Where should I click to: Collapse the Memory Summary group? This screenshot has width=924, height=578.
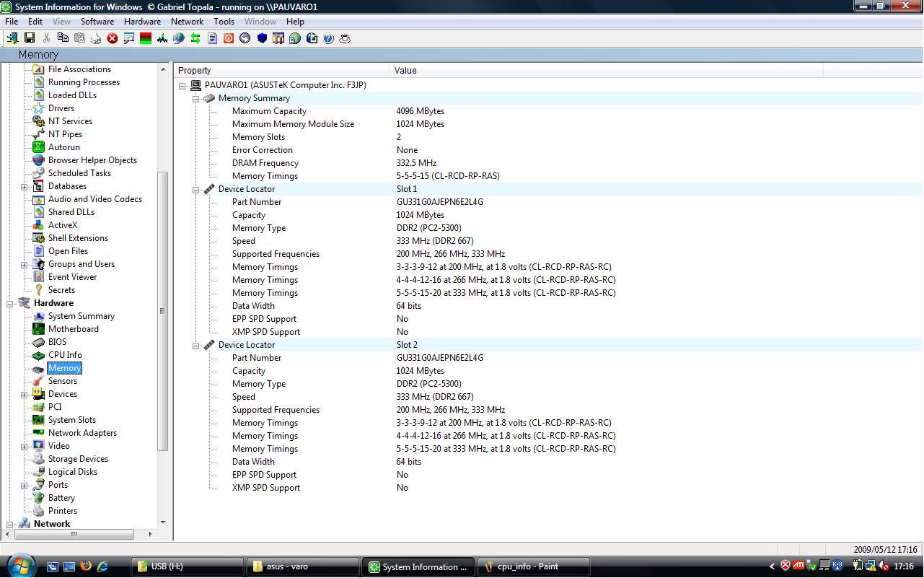pos(195,99)
